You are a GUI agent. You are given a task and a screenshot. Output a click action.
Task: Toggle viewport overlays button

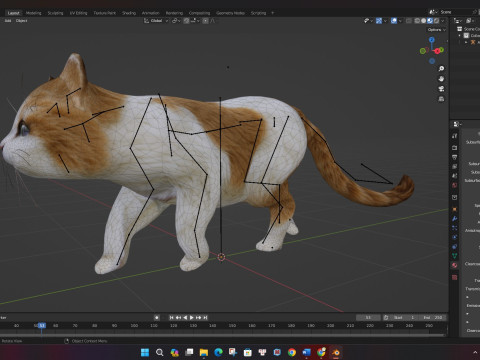[x=394, y=21]
